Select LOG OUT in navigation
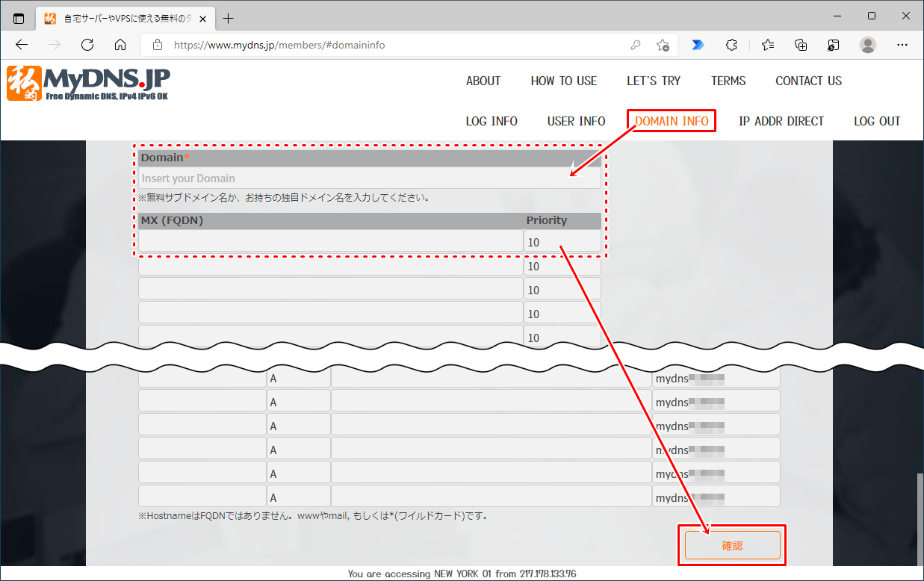Image resolution: width=924 pixels, height=581 pixels. [877, 121]
